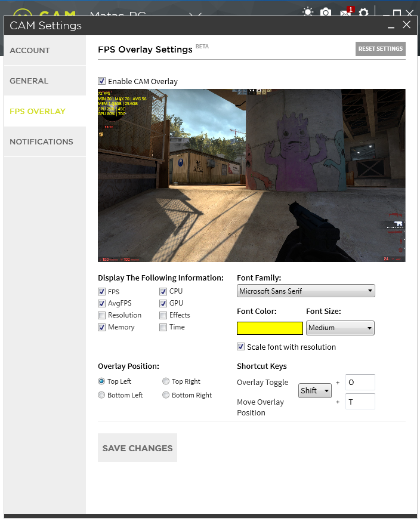The image size is (420, 530).
Task: Uncheck Scale font with resolution
Action: (x=240, y=347)
